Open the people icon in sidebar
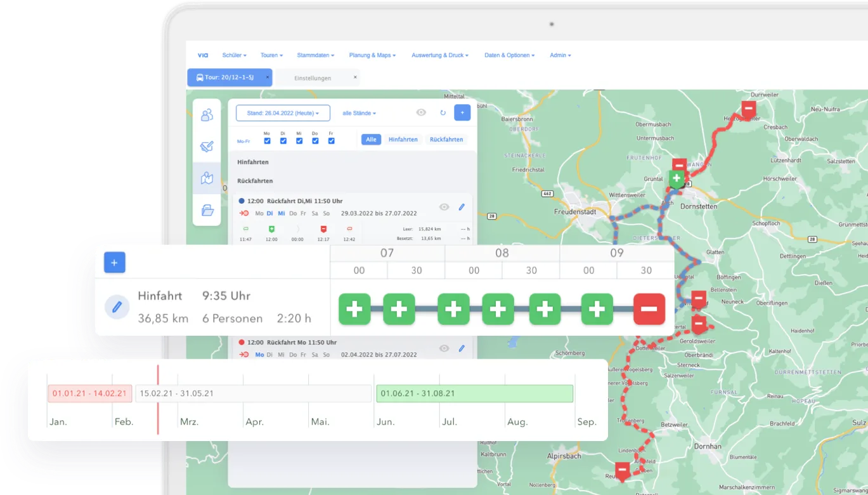The width and height of the screenshot is (868, 495). point(207,115)
